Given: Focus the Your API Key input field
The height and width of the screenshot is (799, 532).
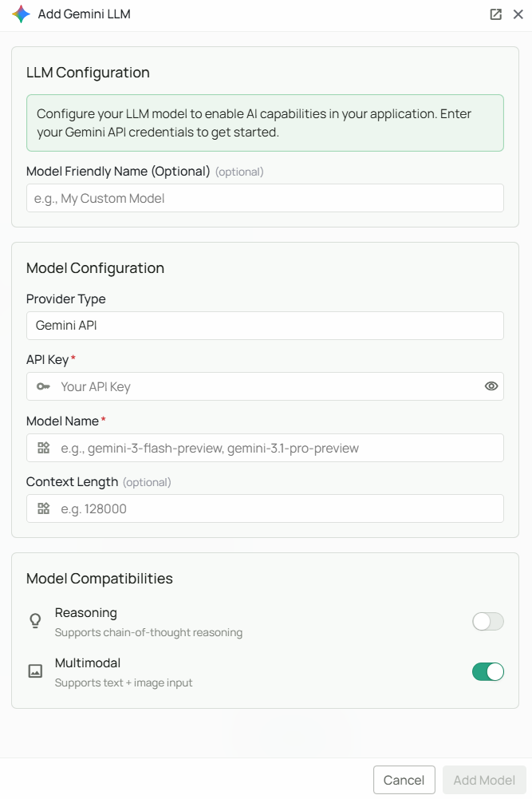Looking at the screenshot, I should 265,387.
